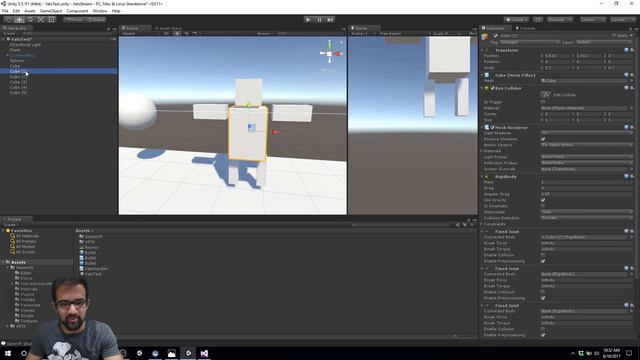Select the Scale tool in toolbar
This screenshot has height=360, width=640.
(x=41, y=19)
